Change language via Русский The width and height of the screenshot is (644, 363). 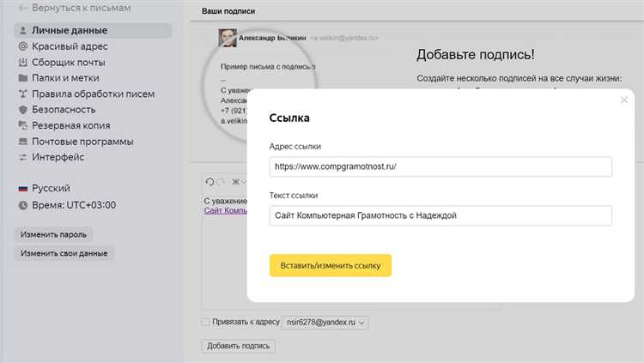tap(51, 189)
